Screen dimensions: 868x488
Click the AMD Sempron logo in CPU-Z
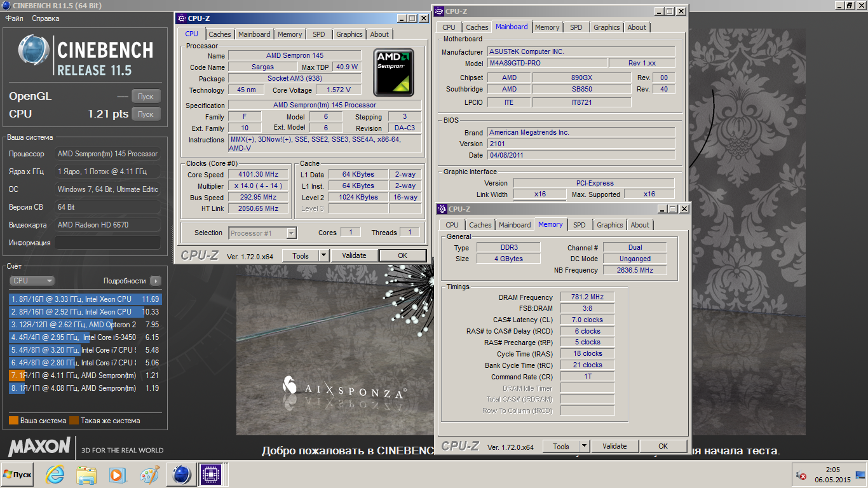pyautogui.click(x=393, y=72)
